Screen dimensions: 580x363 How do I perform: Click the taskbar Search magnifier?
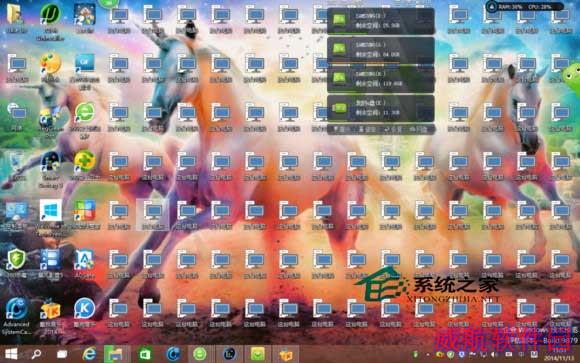(x=36, y=354)
